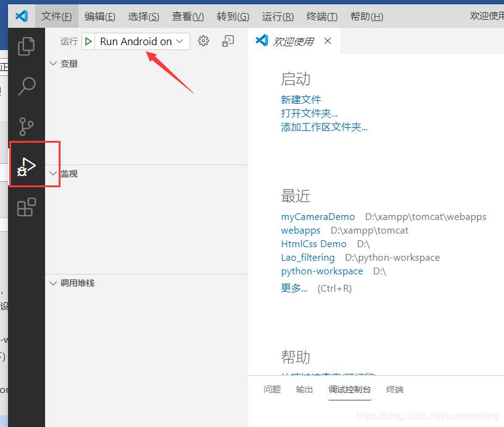Click the 新建文件 link
Viewport: 504px width, 427px height.
[x=301, y=99]
